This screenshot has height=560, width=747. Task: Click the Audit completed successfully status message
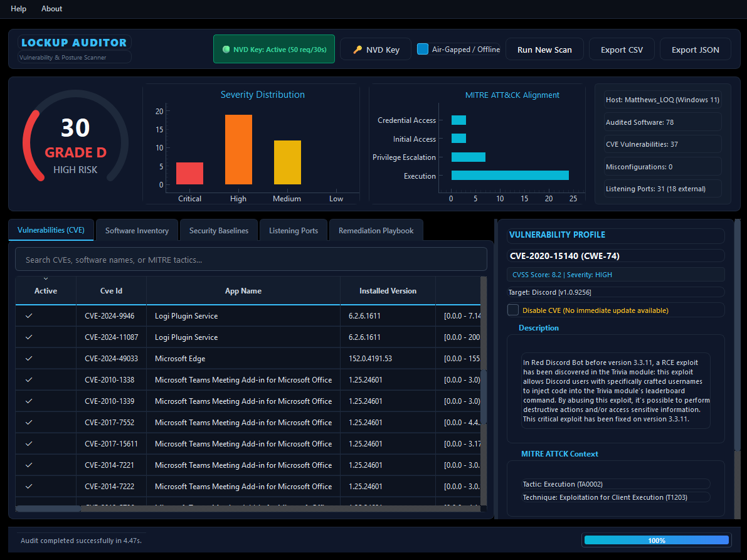81,541
